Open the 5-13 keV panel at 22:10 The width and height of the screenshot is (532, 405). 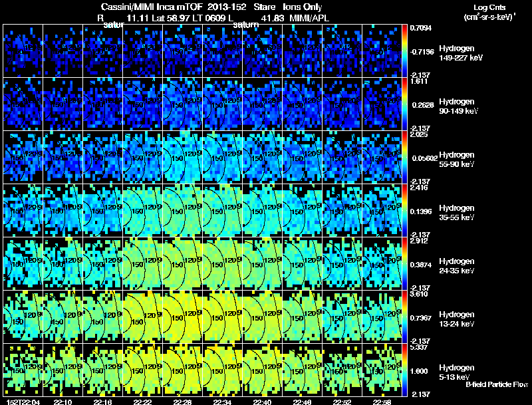pyautogui.click(x=63, y=370)
